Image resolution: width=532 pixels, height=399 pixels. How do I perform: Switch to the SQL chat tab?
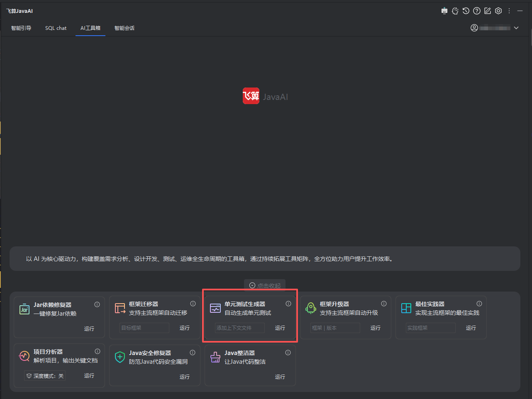tap(56, 28)
